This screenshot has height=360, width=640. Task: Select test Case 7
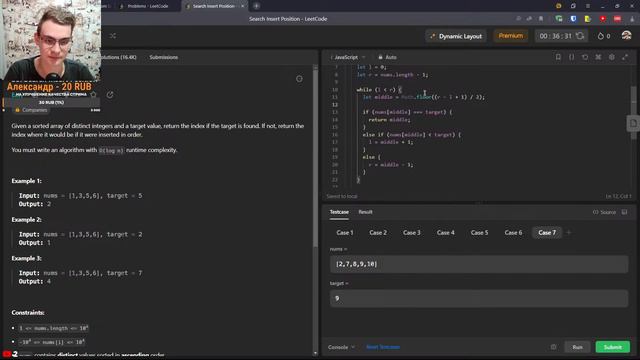coord(547,233)
